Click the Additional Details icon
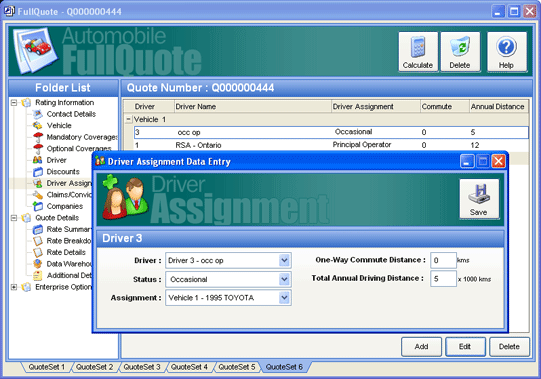Screen dimensions: 541x379 [38, 275]
